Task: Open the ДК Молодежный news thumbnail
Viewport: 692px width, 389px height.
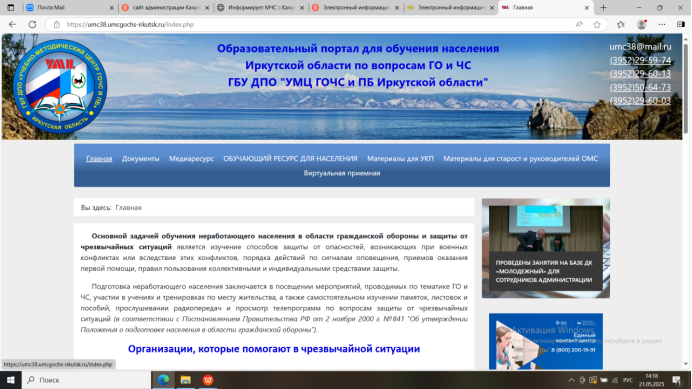Action: 546,248
